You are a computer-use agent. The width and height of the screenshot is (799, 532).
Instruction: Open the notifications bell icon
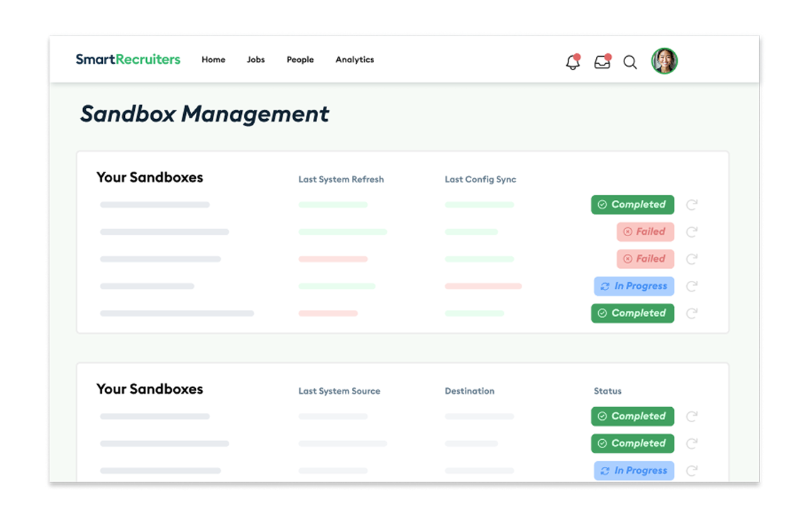click(x=573, y=62)
